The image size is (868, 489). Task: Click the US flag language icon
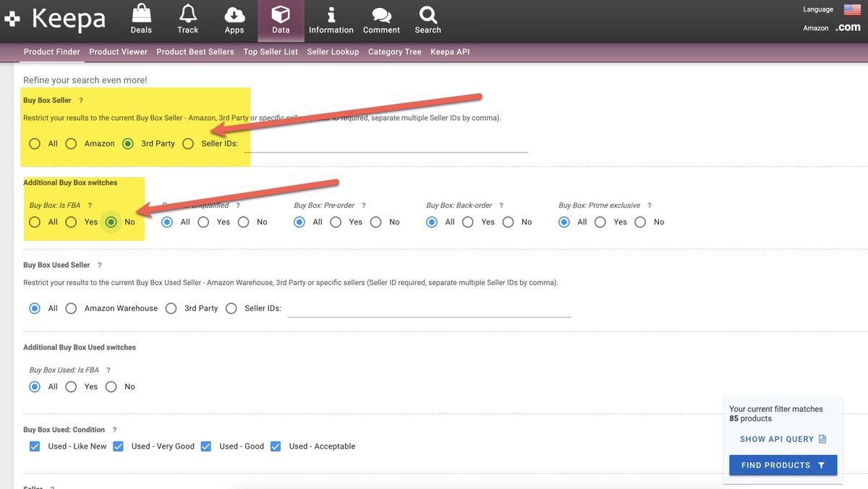coord(851,9)
